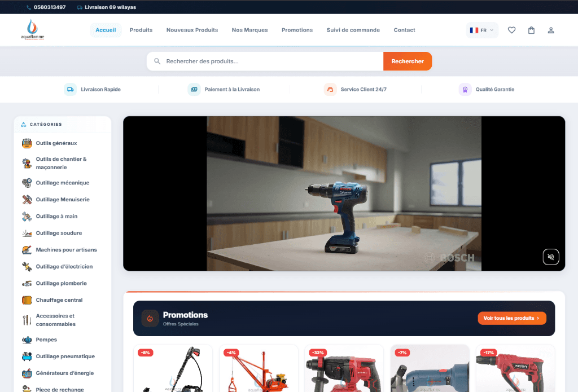The width and height of the screenshot is (578, 392).
Task: Click the orange Rechercher button
Action: [408, 61]
